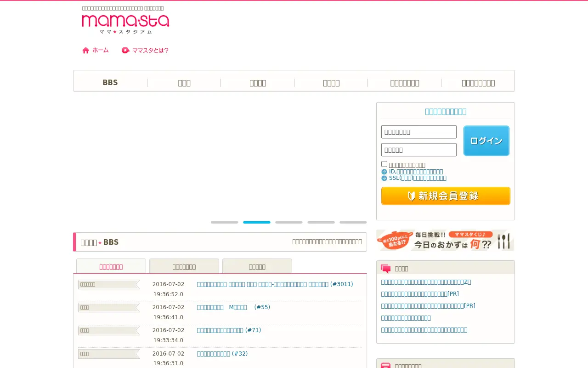Focus the username input field above the password

(x=419, y=132)
